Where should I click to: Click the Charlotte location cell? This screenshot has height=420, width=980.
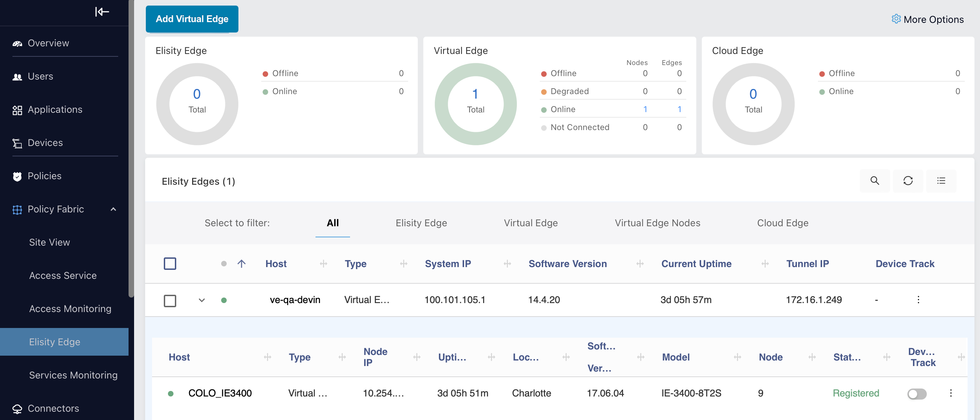pyautogui.click(x=531, y=393)
